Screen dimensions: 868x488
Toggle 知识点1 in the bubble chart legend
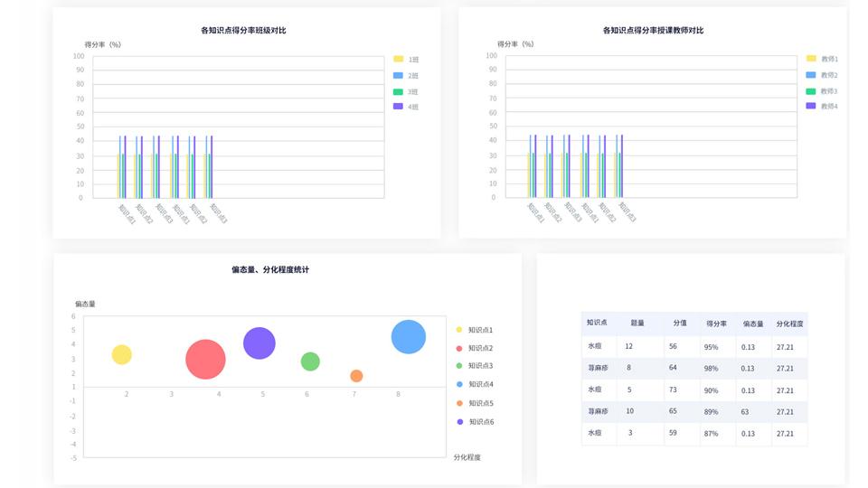[474, 330]
